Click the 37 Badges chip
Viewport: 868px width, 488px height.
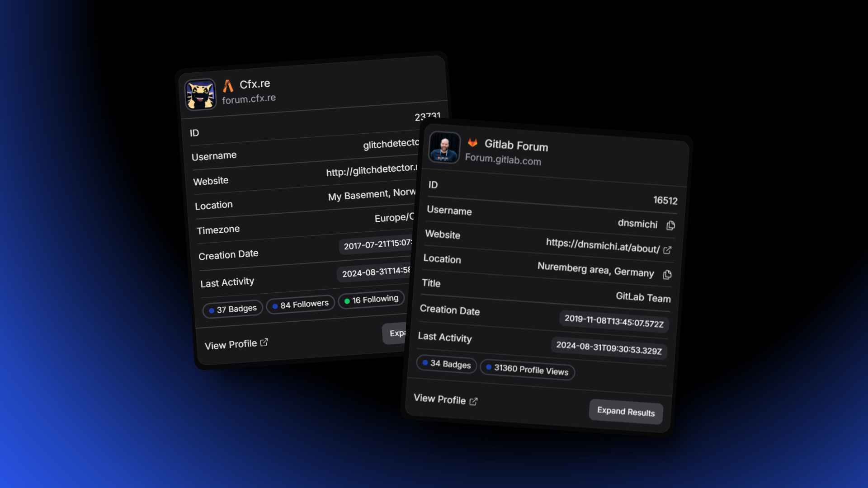pyautogui.click(x=233, y=309)
